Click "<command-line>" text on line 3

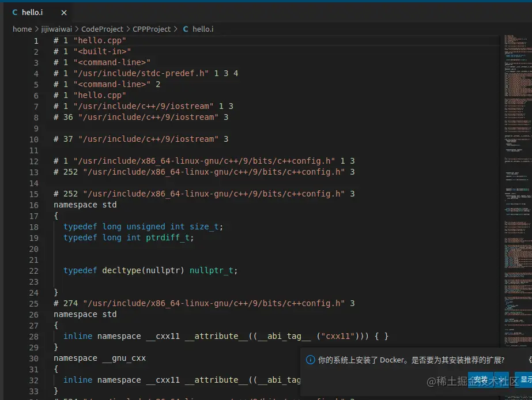click(112, 62)
